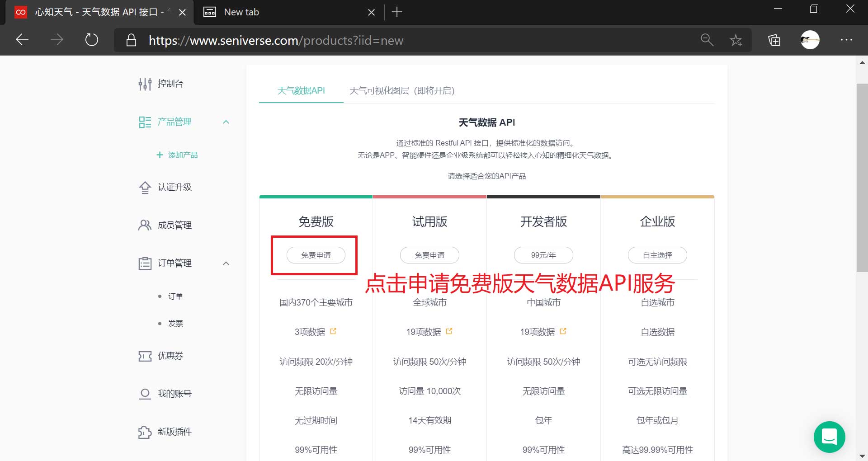Reload the page with refresh icon
868x461 pixels.
(92, 40)
